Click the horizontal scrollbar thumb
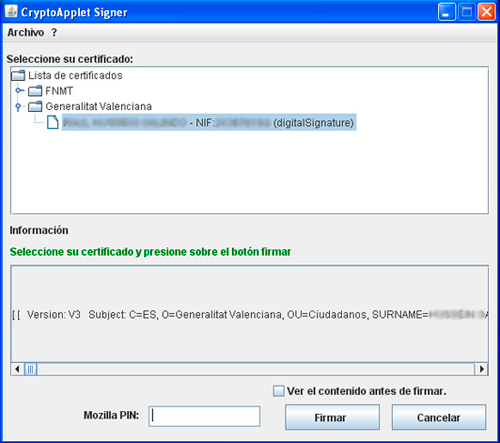This screenshot has height=443, width=500. pos(30,369)
